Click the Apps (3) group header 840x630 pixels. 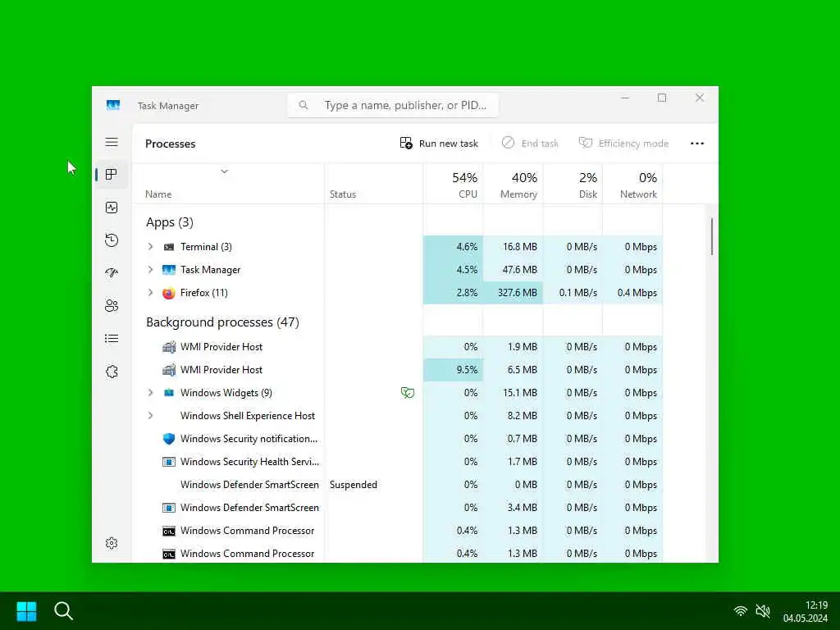point(170,222)
